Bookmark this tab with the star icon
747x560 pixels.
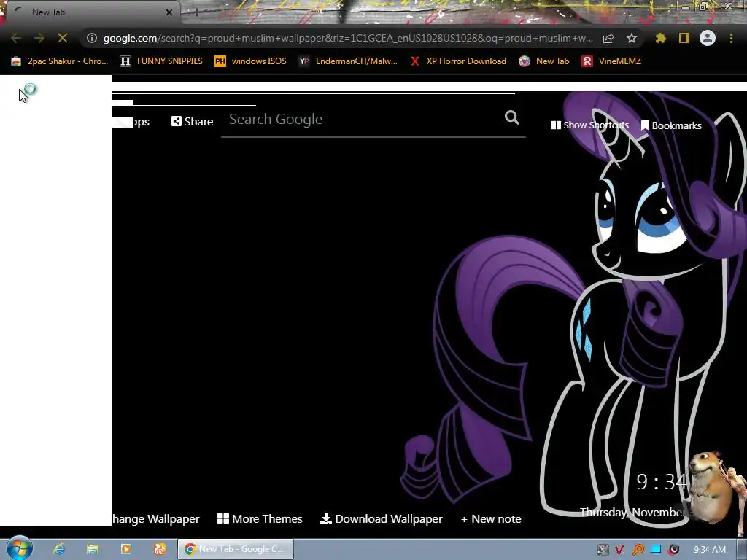click(632, 38)
